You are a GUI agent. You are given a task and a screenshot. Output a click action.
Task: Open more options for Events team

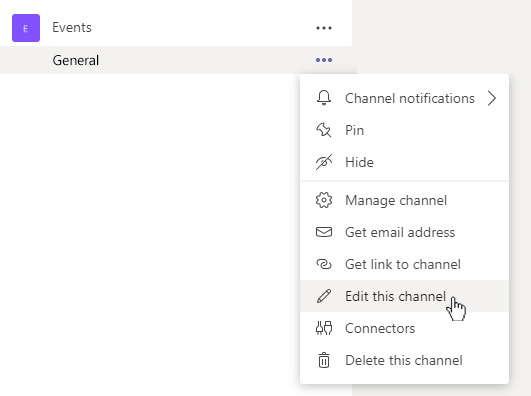[324, 28]
